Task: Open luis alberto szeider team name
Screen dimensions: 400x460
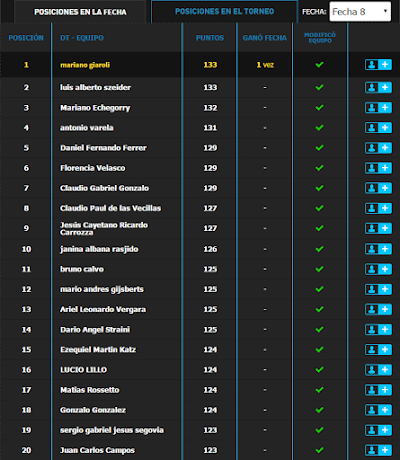Action: pyautogui.click(x=95, y=87)
